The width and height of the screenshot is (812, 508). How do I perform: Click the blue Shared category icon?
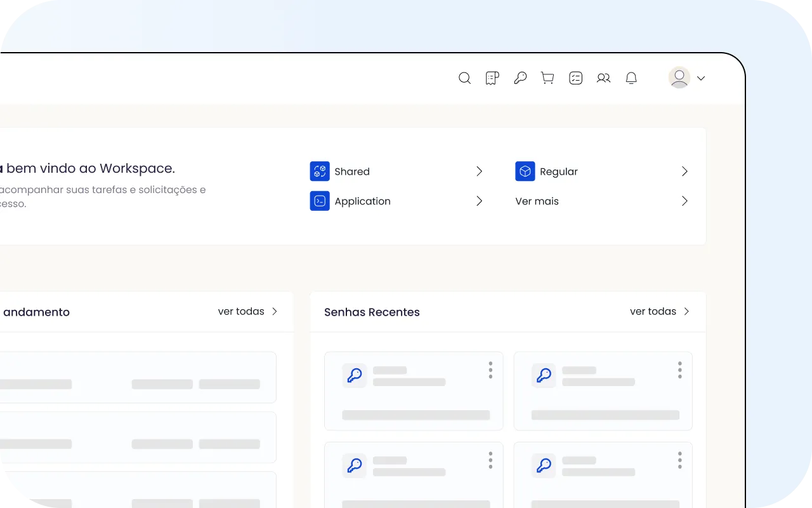click(x=320, y=171)
